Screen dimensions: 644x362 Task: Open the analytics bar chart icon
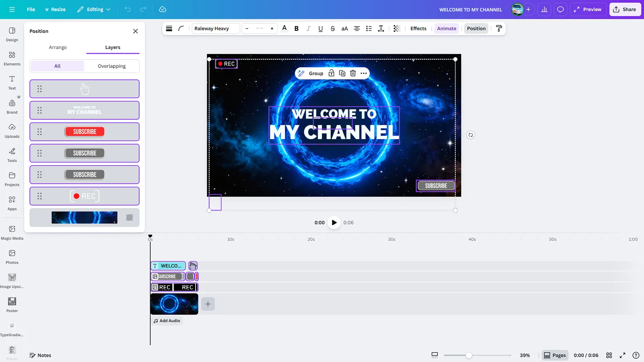[x=544, y=9]
